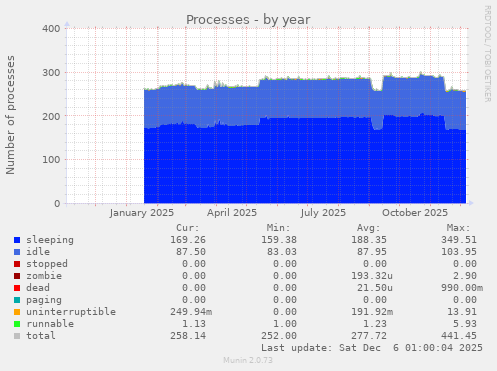Click the 'Munin 2.0.73' footer text

pyautogui.click(x=248, y=360)
